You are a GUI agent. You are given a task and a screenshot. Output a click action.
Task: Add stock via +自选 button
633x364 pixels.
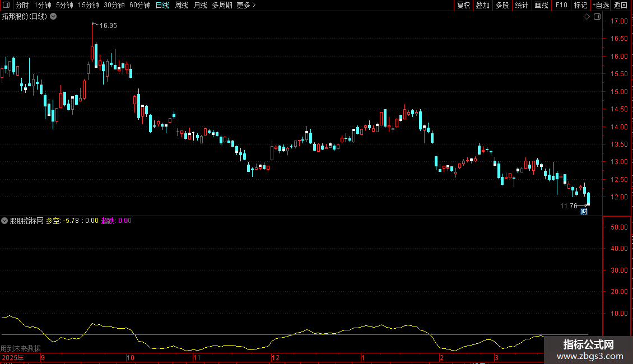click(601, 5)
